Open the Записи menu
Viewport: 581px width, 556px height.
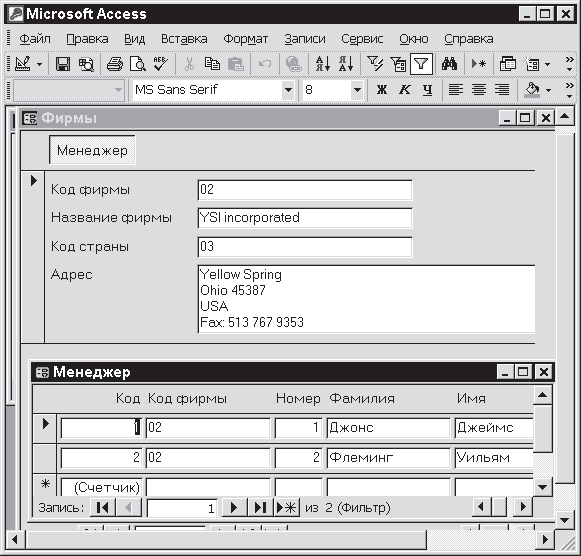pyautogui.click(x=305, y=39)
